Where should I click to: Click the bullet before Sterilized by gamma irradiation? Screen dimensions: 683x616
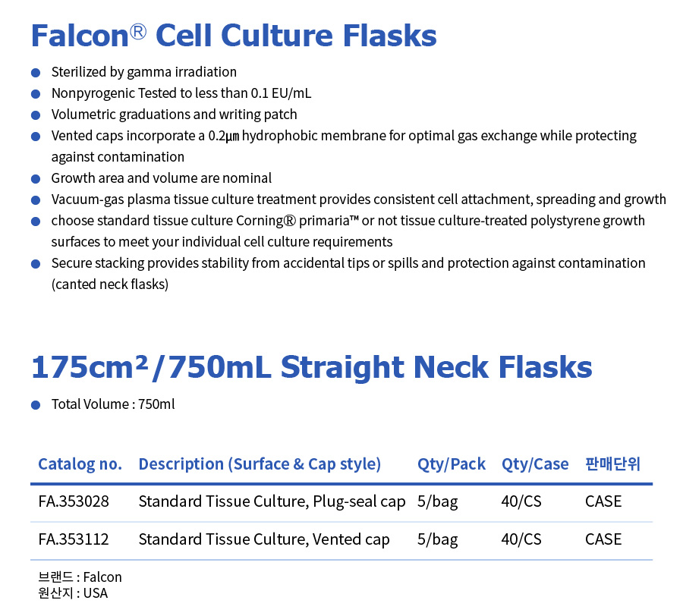point(36,73)
